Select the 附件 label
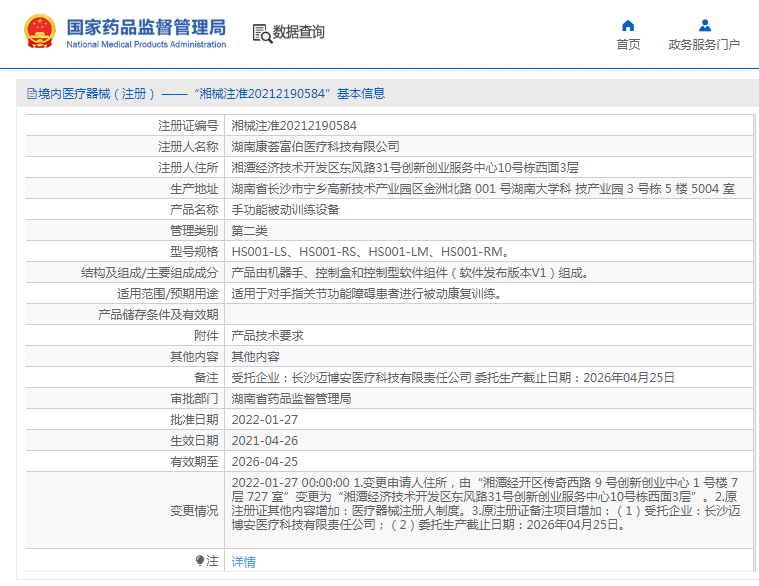Image resolution: width=759 pixels, height=586 pixels. pyautogui.click(x=206, y=336)
